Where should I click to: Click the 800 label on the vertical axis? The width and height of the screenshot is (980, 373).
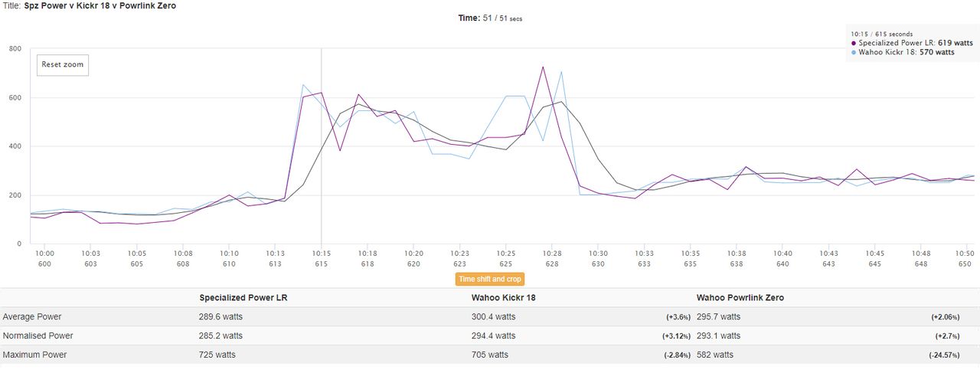pyautogui.click(x=15, y=48)
